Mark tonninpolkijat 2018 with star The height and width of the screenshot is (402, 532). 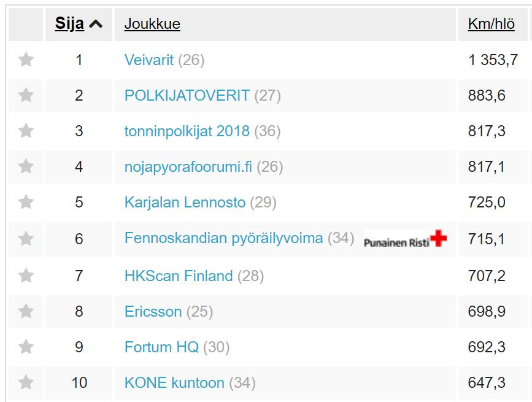26,131
